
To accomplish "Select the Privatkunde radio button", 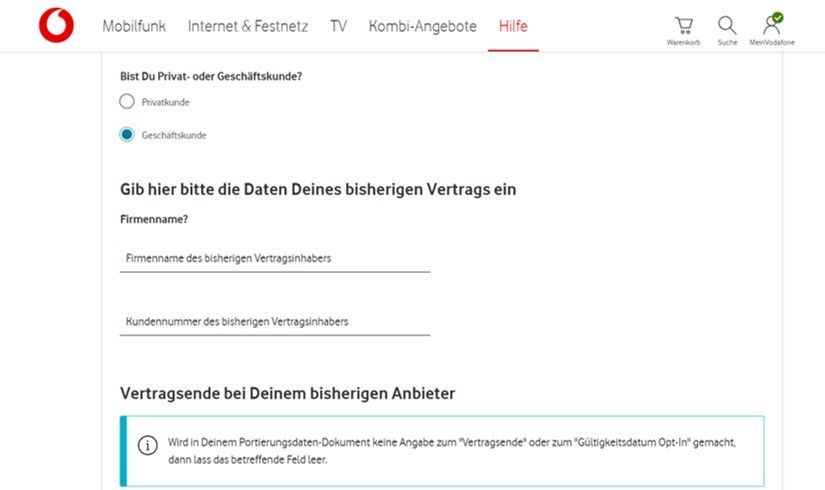I will point(127,101).
